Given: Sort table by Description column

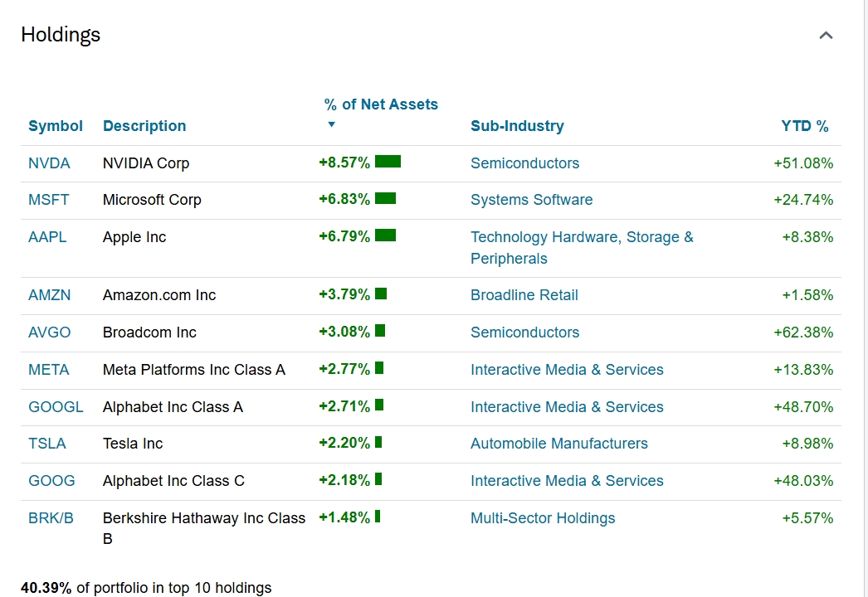Looking at the screenshot, I should (144, 126).
